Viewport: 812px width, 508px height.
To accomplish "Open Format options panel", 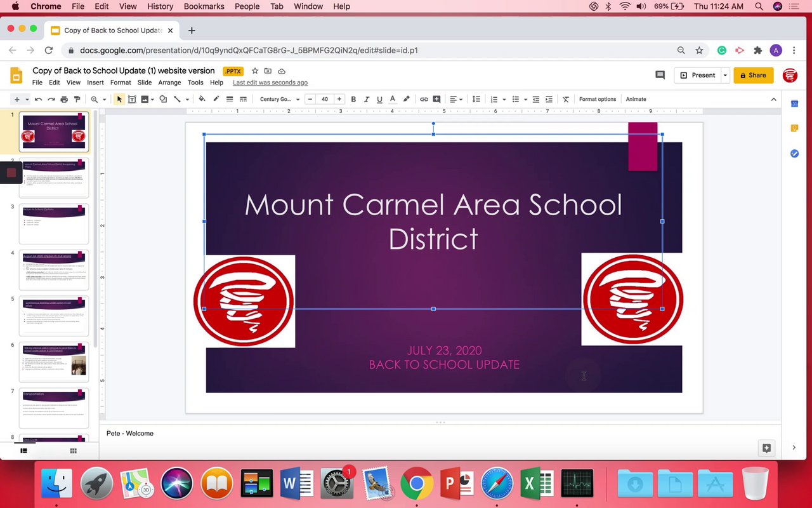I will [598, 99].
